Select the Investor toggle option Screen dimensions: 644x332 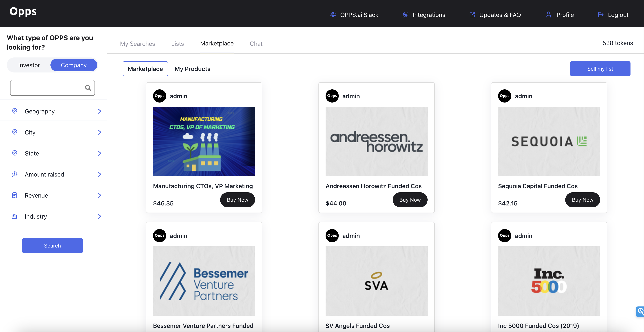click(x=29, y=65)
